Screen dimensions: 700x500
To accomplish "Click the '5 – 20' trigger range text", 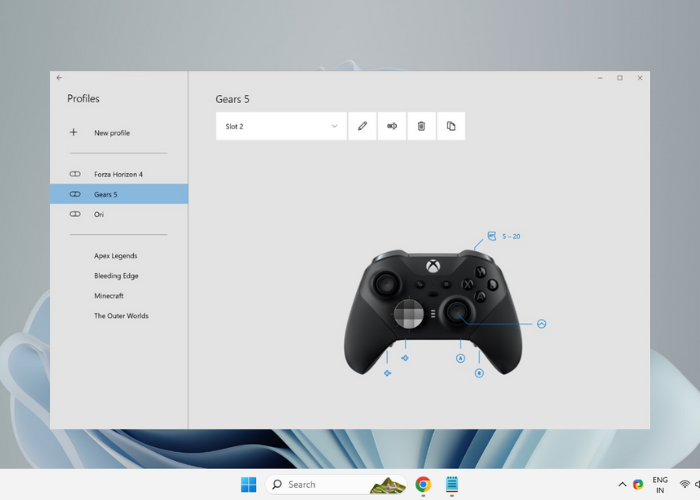I will [x=511, y=237].
